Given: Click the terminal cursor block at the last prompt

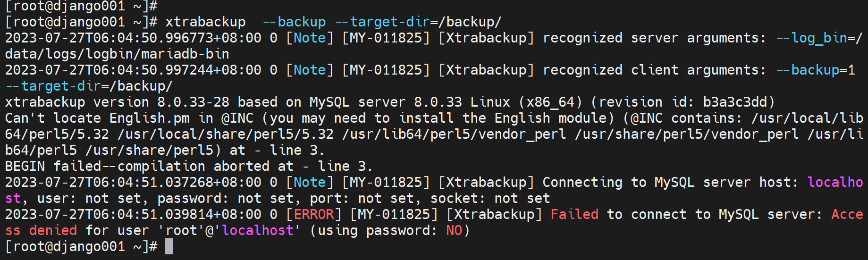Looking at the screenshot, I should coord(169,246).
